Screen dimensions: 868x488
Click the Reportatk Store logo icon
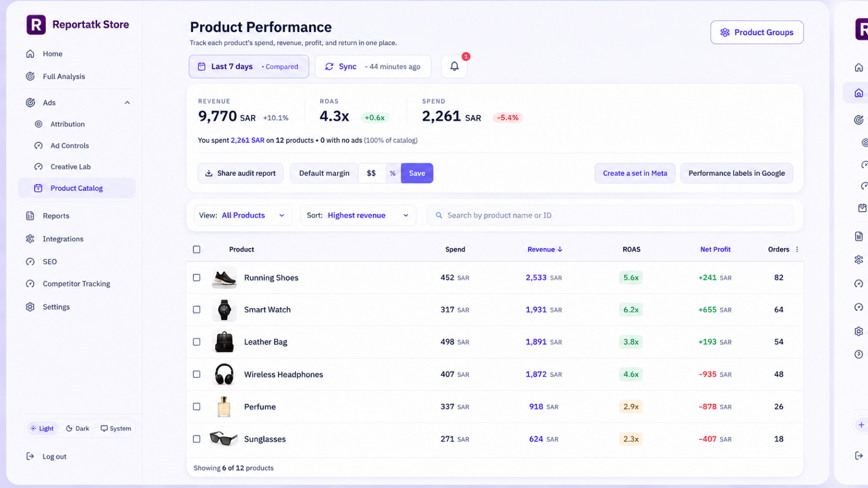[x=36, y=24]
